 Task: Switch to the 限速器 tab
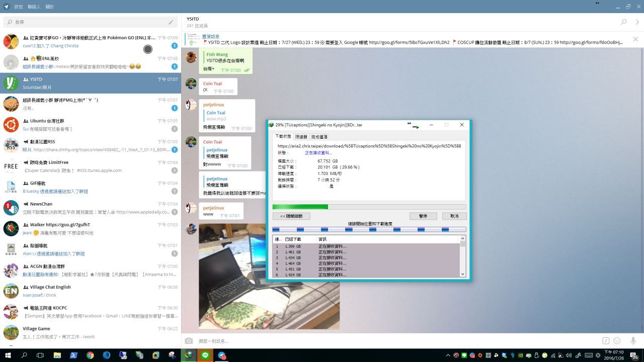point(301,137)
